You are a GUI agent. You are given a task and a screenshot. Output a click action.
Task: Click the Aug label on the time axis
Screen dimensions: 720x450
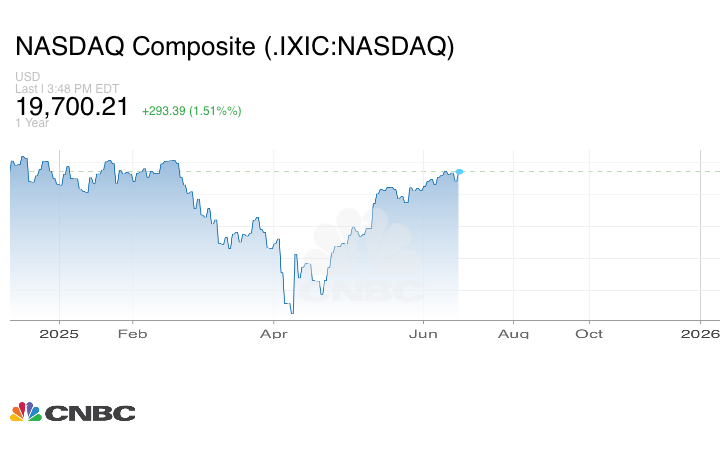513,334
